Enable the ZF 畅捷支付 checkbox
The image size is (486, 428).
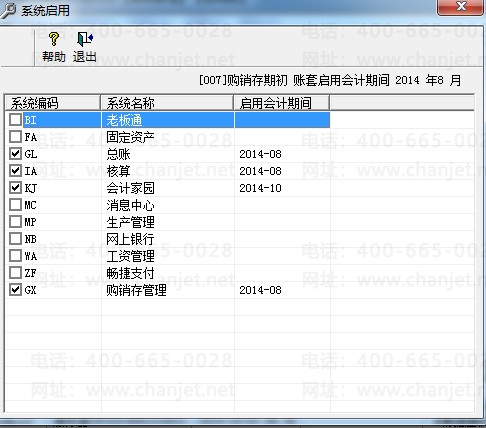tap(15, 273)
